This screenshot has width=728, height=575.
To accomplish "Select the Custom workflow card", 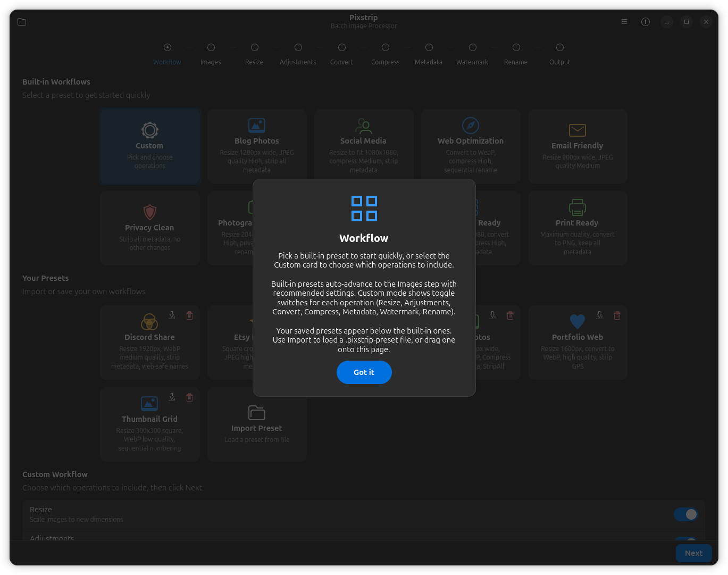I will [150, 146].
